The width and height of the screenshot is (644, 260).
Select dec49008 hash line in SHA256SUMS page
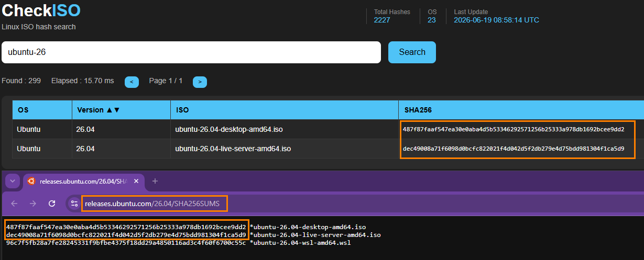click(126, 235)
